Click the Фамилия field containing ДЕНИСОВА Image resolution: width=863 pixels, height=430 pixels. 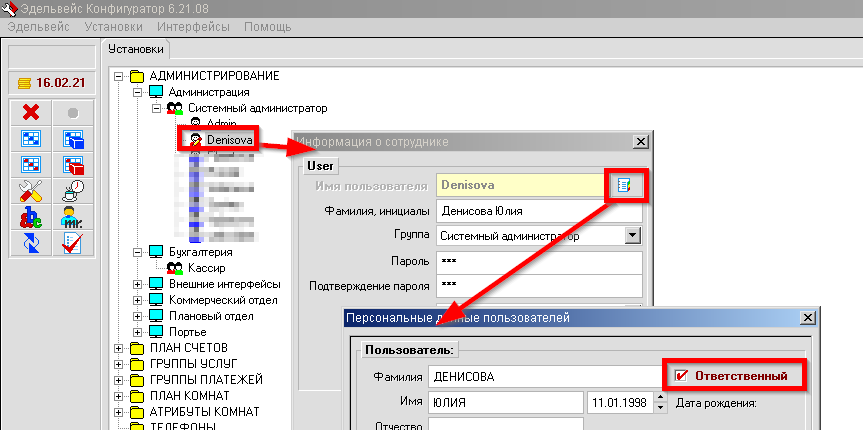click(x=542, y=377)
